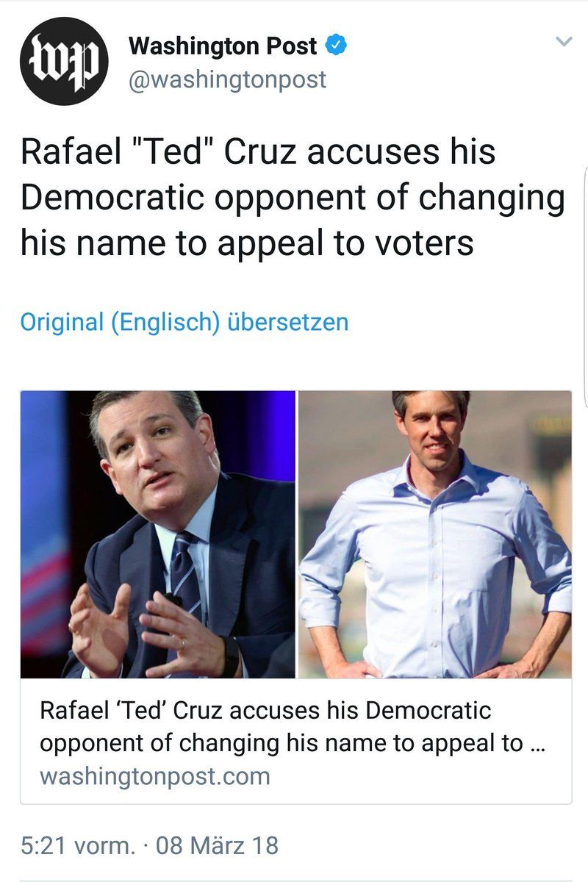Click Original (Englisch) übersetzen link
This screenshot has width=588, height=882.
click(x=184, y=322)
